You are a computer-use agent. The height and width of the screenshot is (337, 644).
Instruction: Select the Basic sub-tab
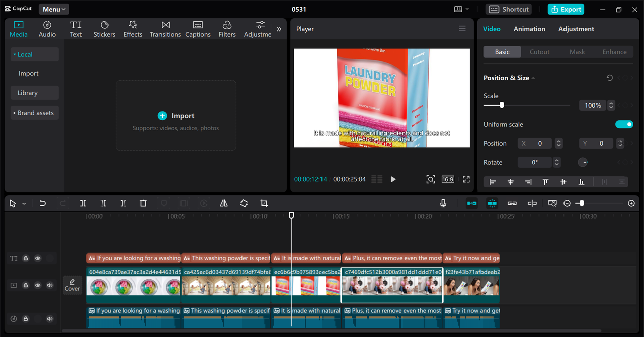(502, 52)
